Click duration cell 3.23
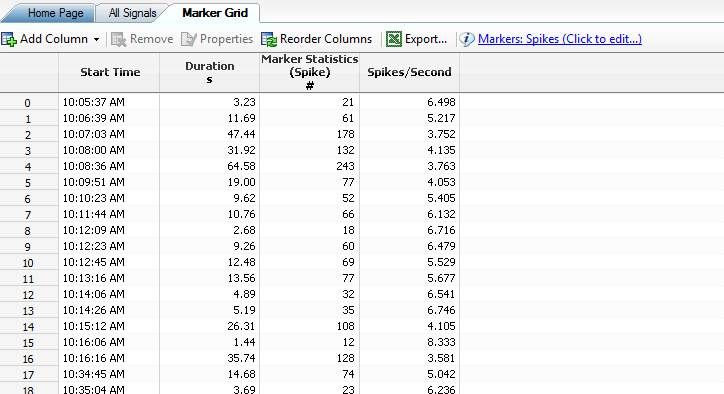 [x=244, y=102]
